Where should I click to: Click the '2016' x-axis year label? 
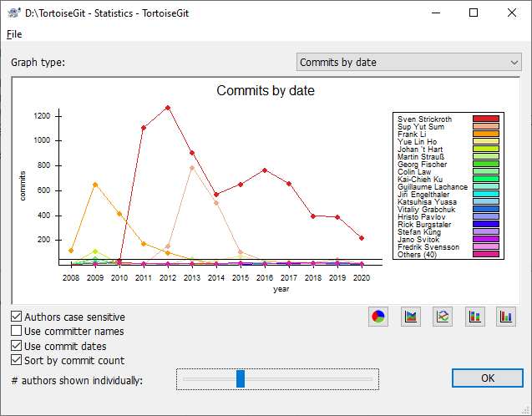point(265,278)
